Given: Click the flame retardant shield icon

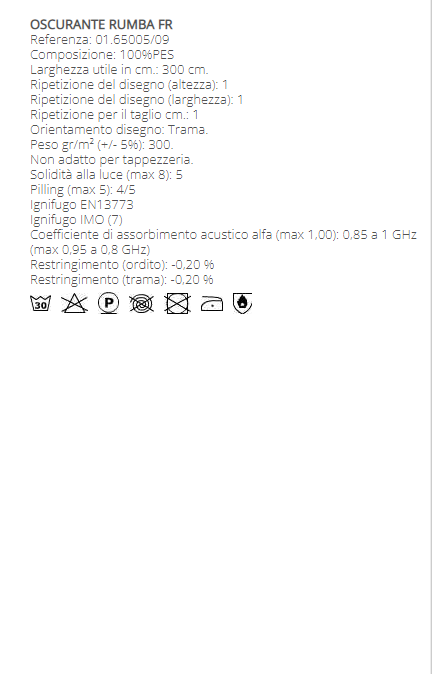Looking at the screenshot, I should (242, 303).
